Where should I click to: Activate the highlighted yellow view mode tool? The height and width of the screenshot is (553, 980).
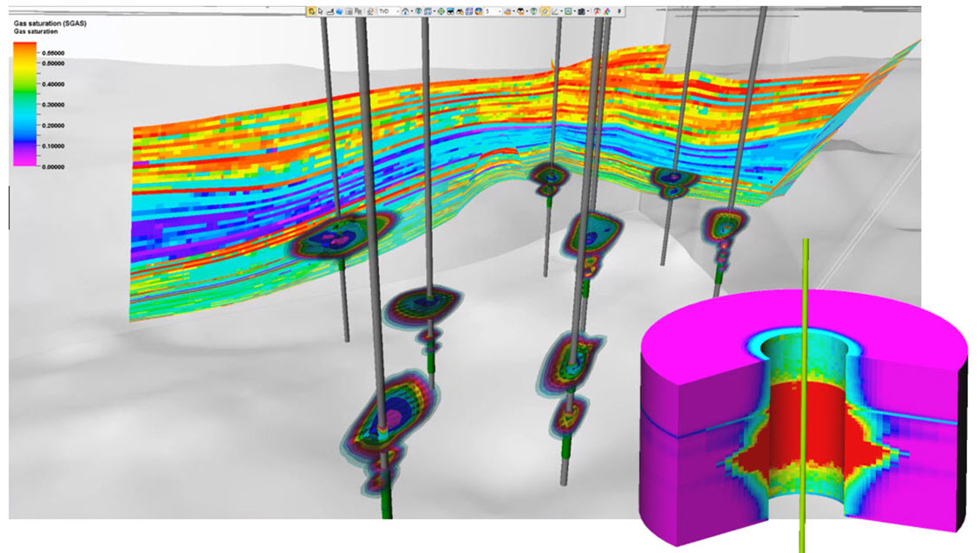pyautogui.click(x=311, y=11)
